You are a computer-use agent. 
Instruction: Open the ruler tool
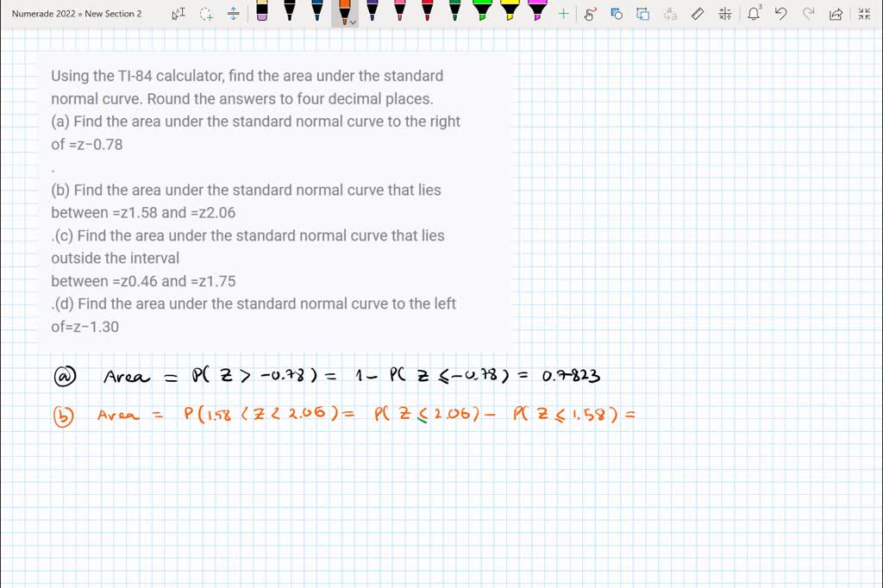[698, 14]
